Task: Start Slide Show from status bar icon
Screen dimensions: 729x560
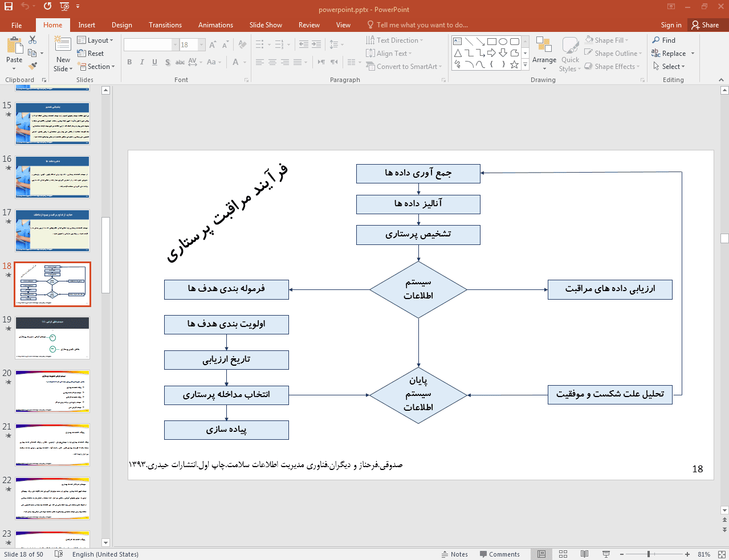Action: pos(606,554)
